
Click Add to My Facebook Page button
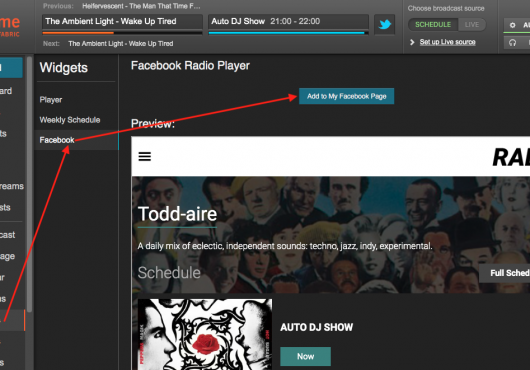click(346, 96)
